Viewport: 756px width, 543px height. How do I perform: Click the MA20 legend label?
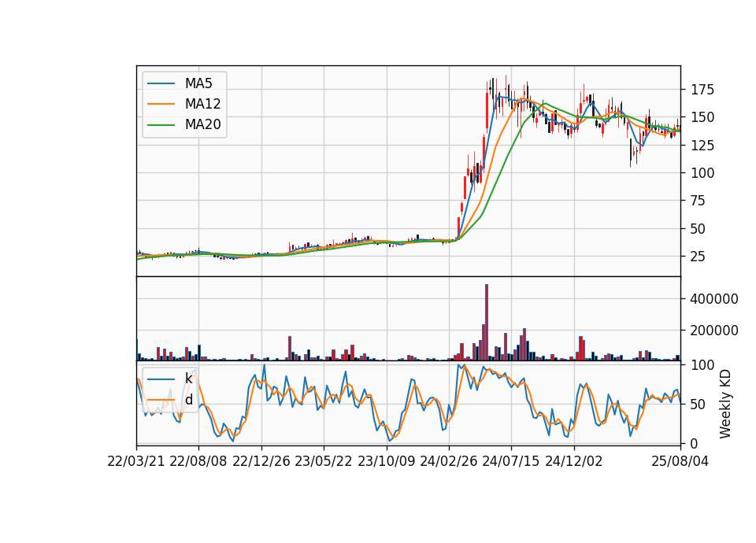tap(202, 125)
